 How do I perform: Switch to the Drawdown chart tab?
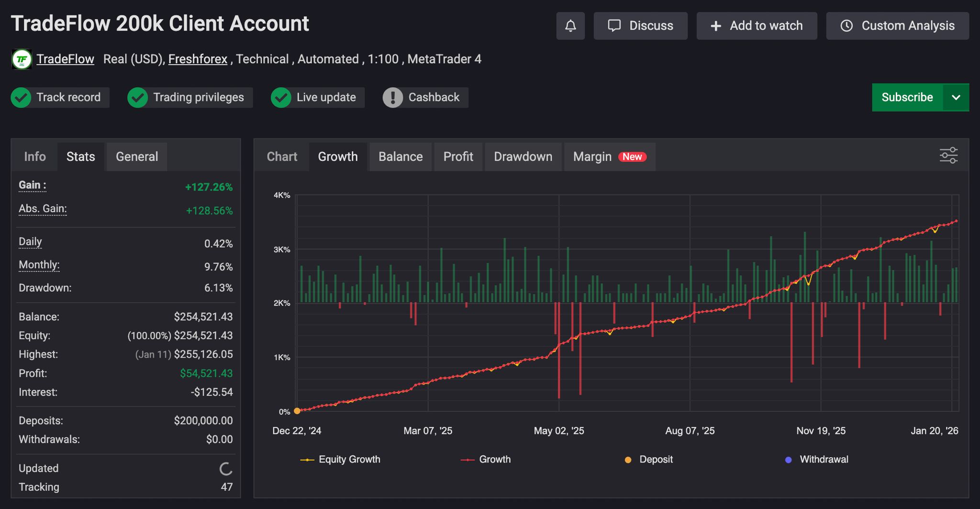(x=523, y=157)
